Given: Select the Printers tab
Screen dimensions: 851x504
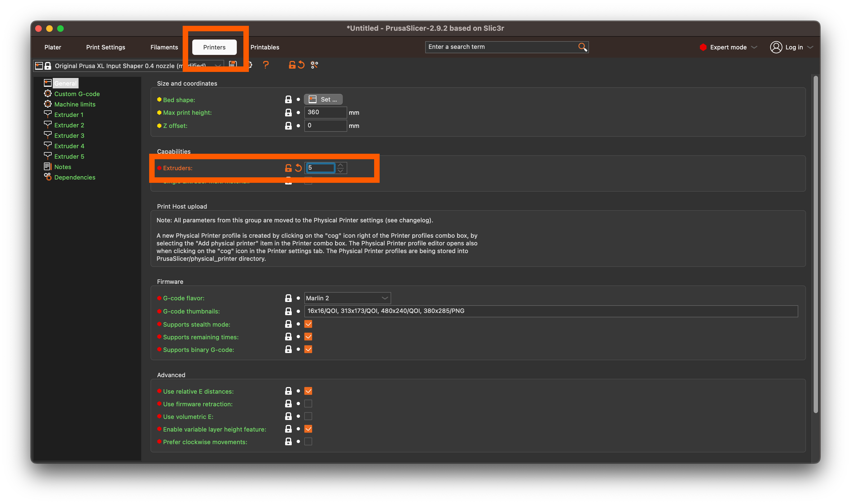Looking at the screenshot, I should 215,47.
